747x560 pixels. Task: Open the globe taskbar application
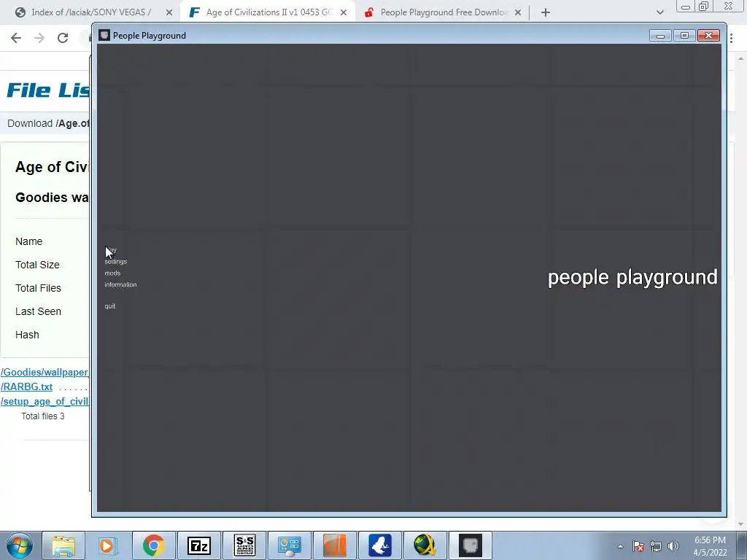(425, 545)
